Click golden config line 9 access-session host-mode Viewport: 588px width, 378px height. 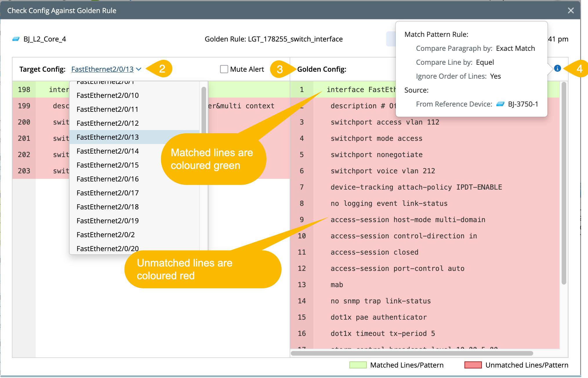tap(408, 220)
